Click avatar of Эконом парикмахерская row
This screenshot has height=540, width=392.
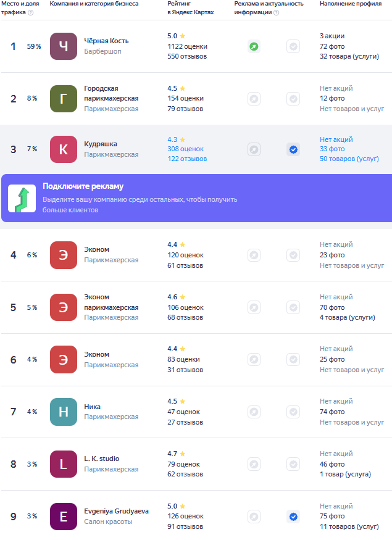(x=64, y=307)
